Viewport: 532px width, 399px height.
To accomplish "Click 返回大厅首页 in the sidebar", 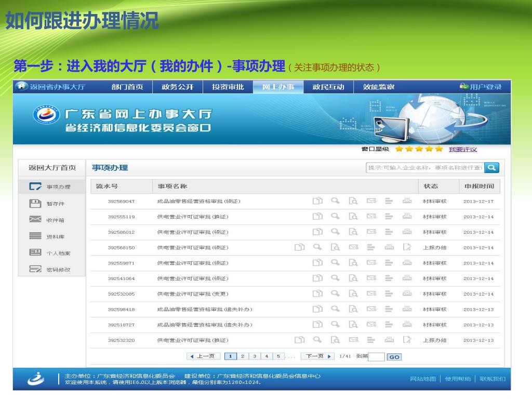I will click(x=52, y=168).
